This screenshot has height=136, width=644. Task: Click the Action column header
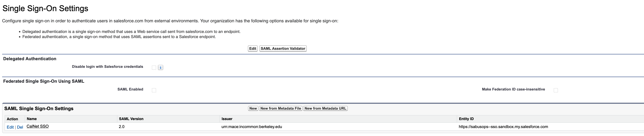coord(13,119)
